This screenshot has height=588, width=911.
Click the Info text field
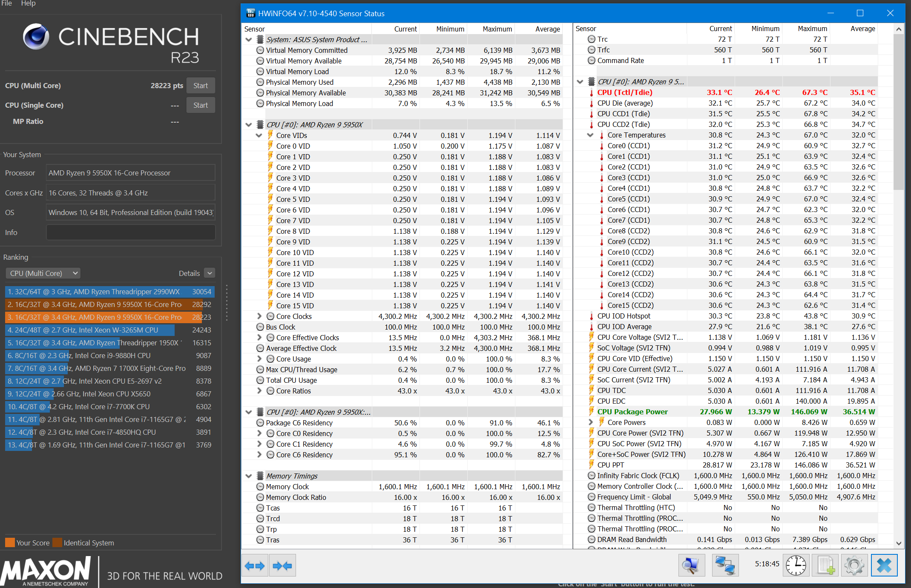tap(130, 232)
